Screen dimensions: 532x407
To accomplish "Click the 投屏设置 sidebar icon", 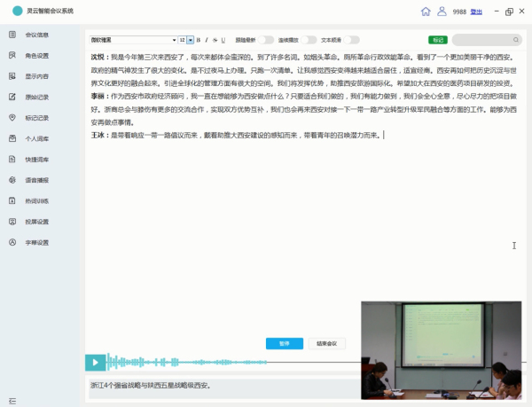I will click(12, 222).
